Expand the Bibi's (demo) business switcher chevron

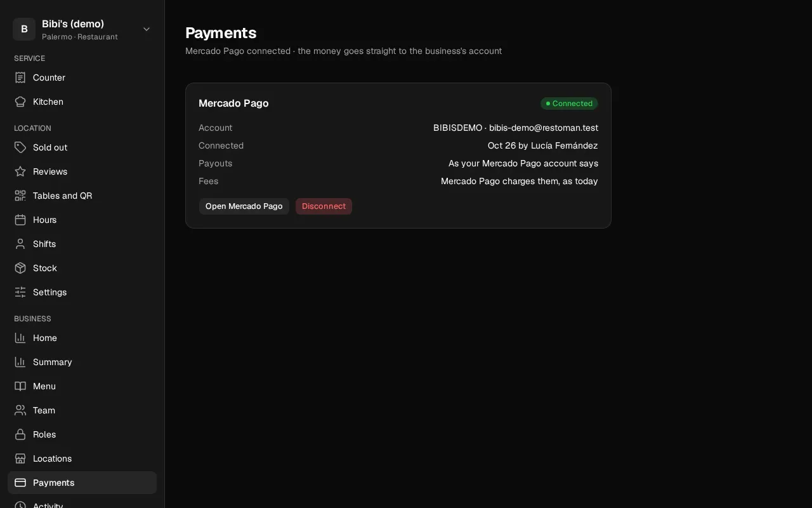pos(147,29)
